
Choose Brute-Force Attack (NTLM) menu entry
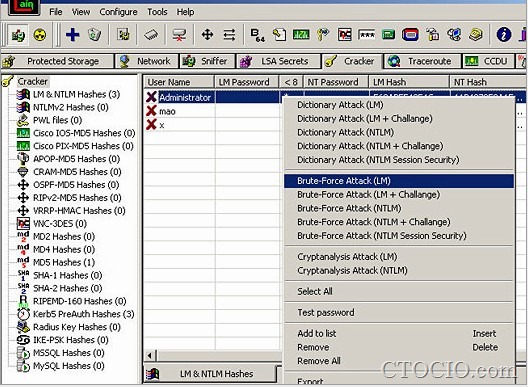click(399, 208)
